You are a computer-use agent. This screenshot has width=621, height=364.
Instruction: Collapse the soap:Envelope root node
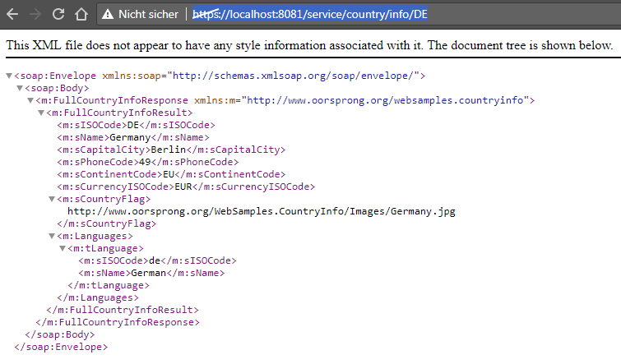(8, 76)
